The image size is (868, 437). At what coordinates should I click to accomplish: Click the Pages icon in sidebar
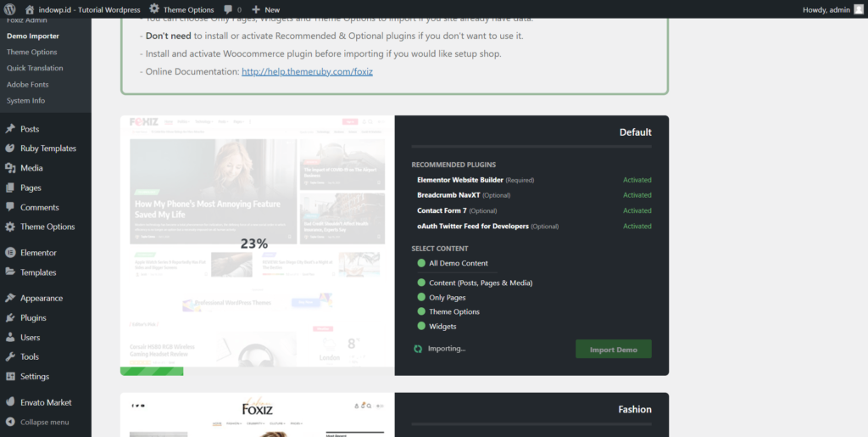tap(10, 188)
